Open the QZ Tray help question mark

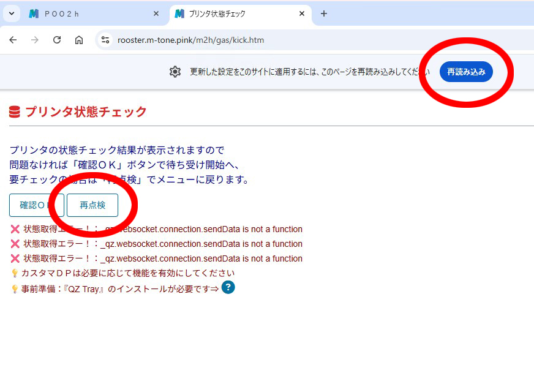click(228, 287)
